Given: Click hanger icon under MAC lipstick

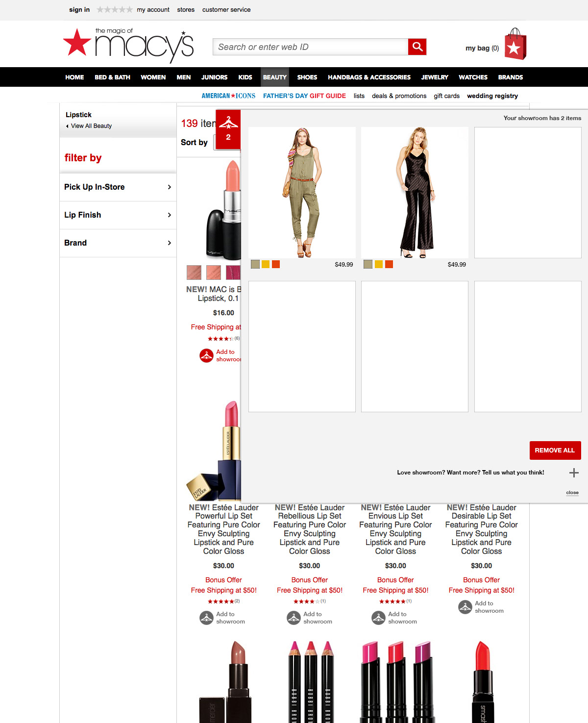Looking at the screenshot, I should click(206, 355).
